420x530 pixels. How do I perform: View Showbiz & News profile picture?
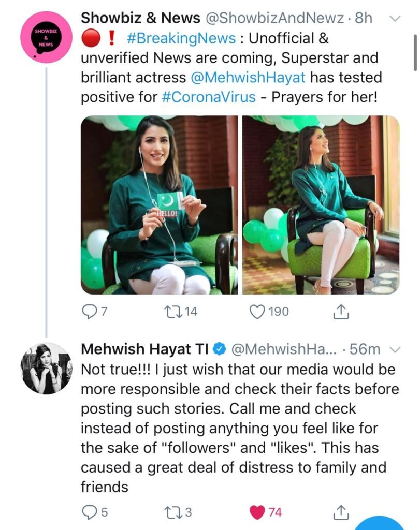pyautogui.click(x=46, y=37)
